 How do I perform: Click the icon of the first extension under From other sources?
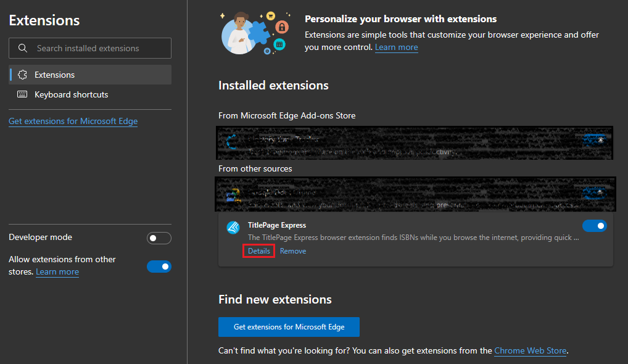coord(233,195)
